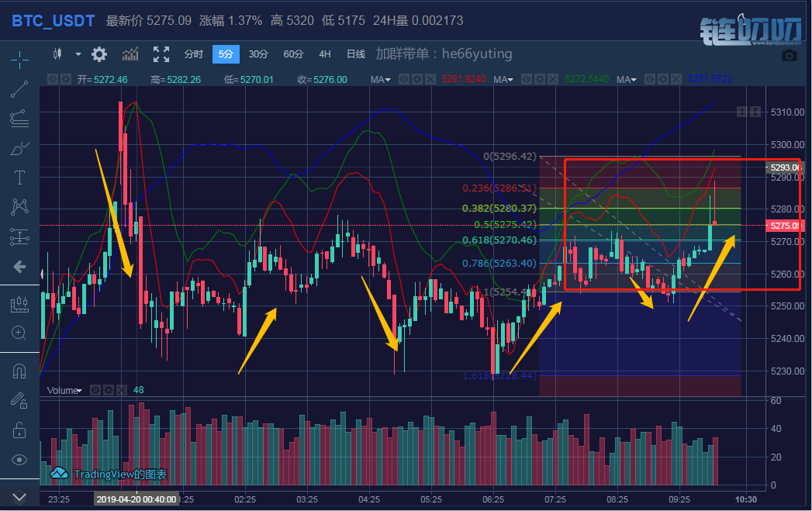This screenshot has height=511, width=812.
Task: Hide all drawings with the eye icon
Action: [19, 460]
